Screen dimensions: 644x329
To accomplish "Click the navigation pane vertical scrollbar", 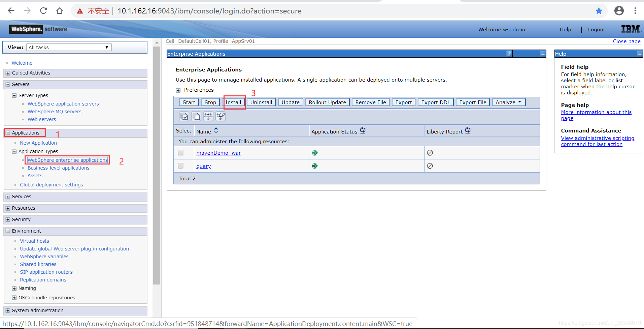I will point(157,165).
